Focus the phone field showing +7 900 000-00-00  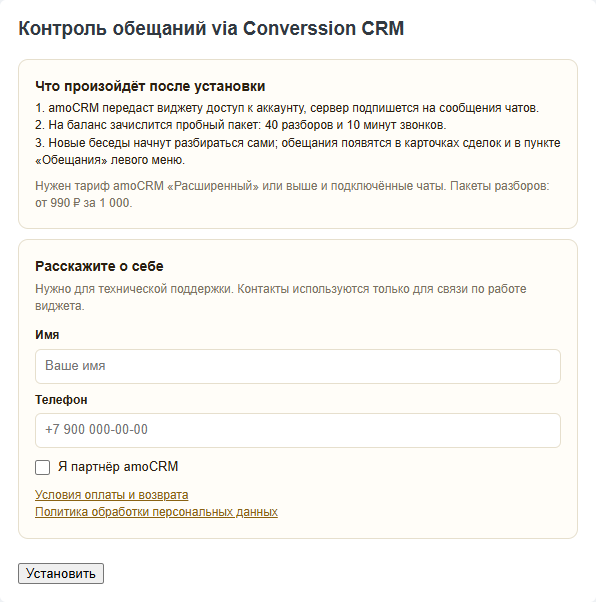click(298, 430)
